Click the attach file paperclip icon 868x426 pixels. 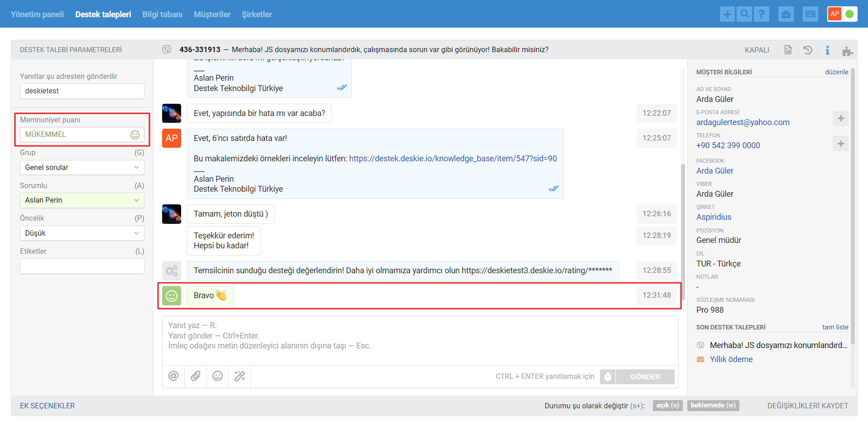point(196,376)
